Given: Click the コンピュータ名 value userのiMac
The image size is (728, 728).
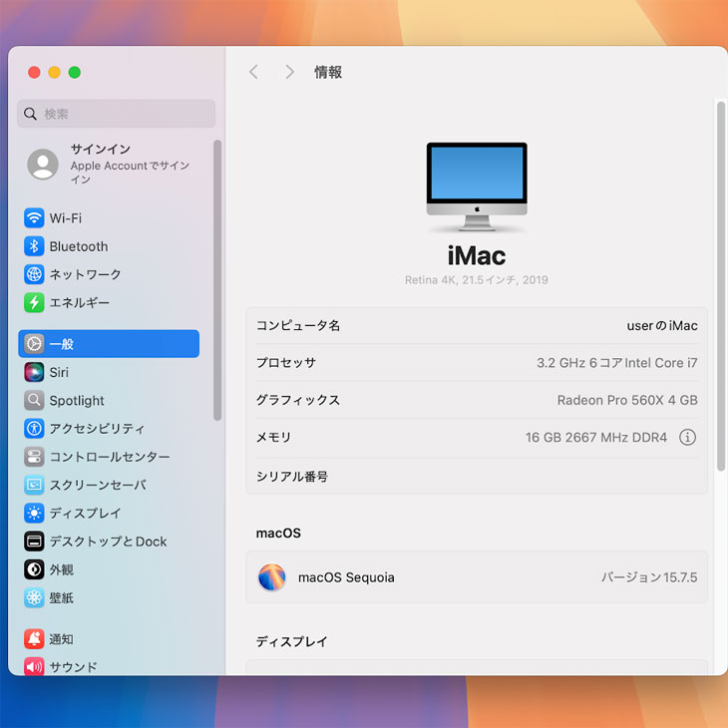Looking at the screenshot, I should pos(661,325).
